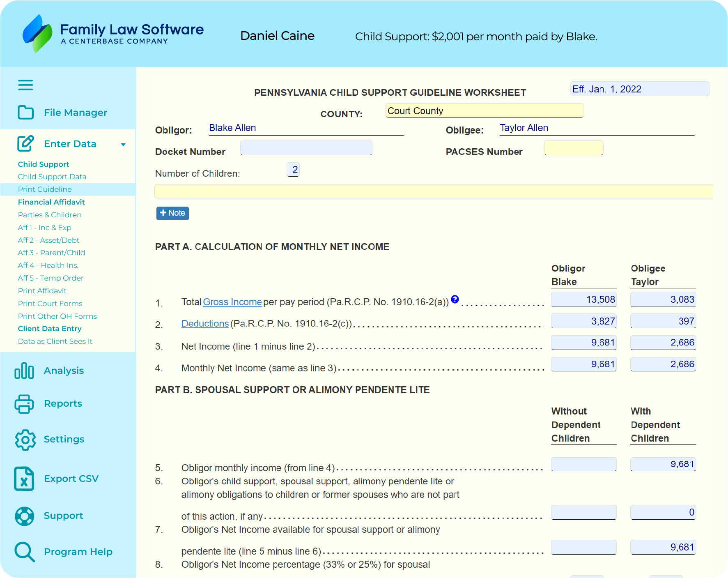The image size is (728, 578).
Task: Open Support lifebuoy icon
Action: coord(25,516)
